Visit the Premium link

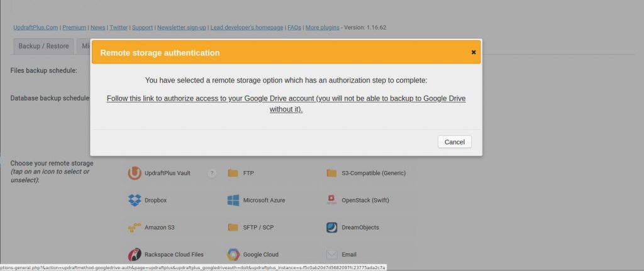pos(74,28)
